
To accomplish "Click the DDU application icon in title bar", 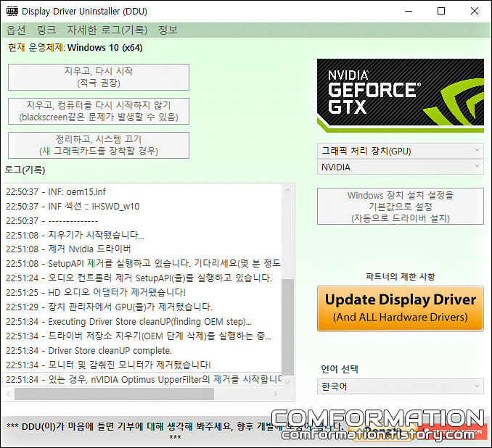I will 12,11.
